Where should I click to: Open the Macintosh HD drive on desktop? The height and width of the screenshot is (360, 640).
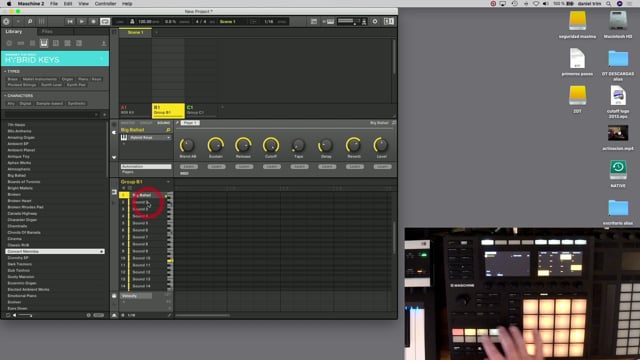(618, 25)
